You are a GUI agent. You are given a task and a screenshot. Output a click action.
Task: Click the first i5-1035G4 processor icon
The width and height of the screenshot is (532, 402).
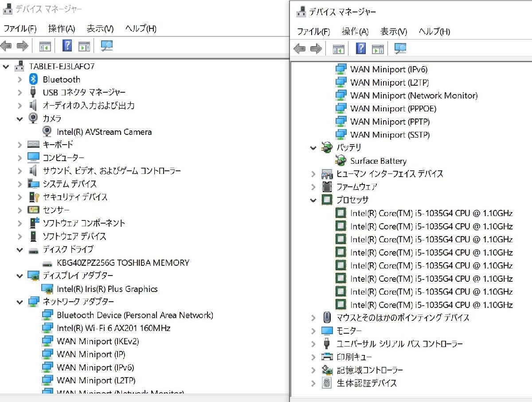coord(340,213)
